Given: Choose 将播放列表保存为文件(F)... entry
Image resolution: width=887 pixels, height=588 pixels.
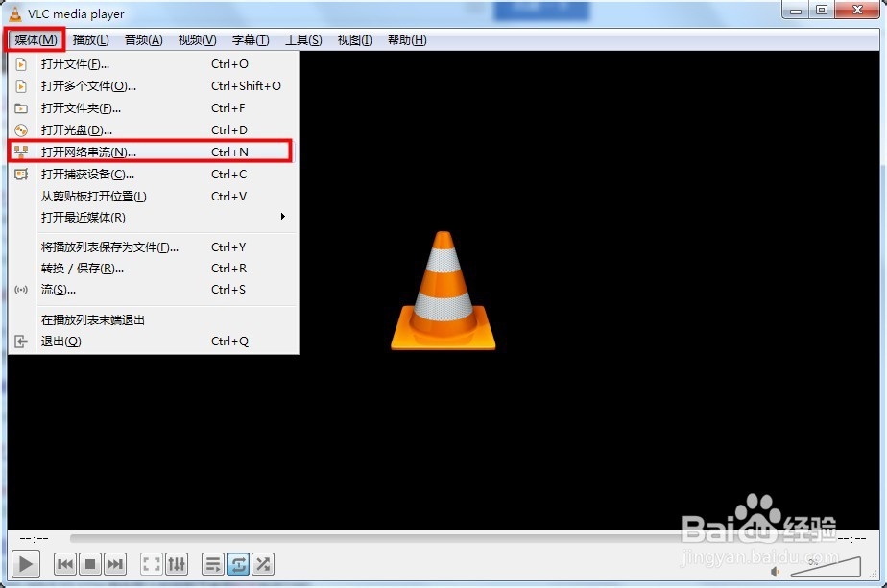Looking at the screenshot, I should [153, 247].
